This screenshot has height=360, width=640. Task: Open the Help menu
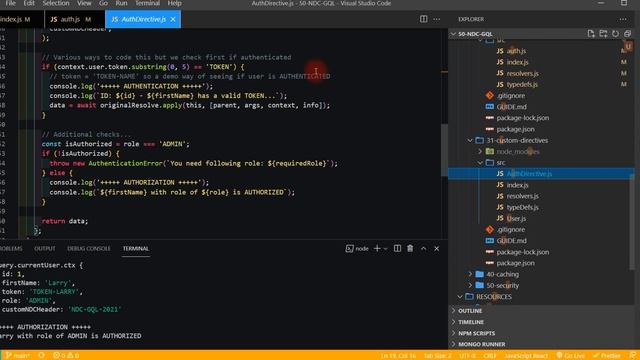pos(174,3)
